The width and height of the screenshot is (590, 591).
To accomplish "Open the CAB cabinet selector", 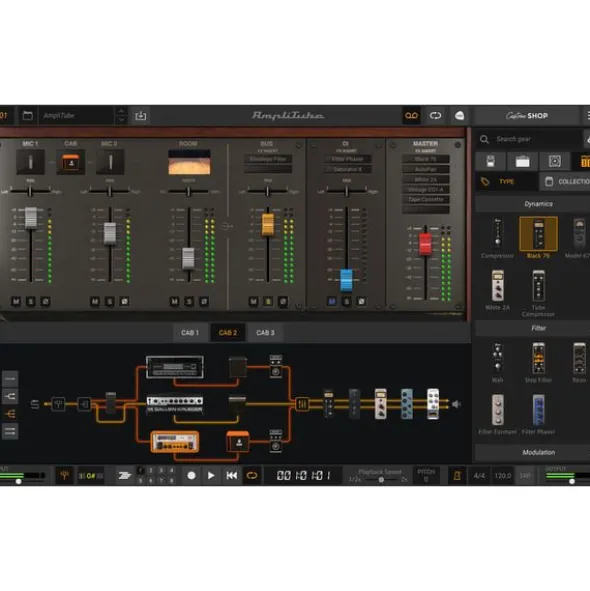I will 70,163.
